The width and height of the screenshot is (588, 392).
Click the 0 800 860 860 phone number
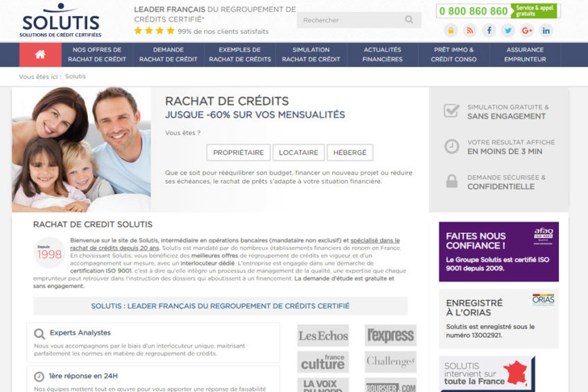(474, 11)
